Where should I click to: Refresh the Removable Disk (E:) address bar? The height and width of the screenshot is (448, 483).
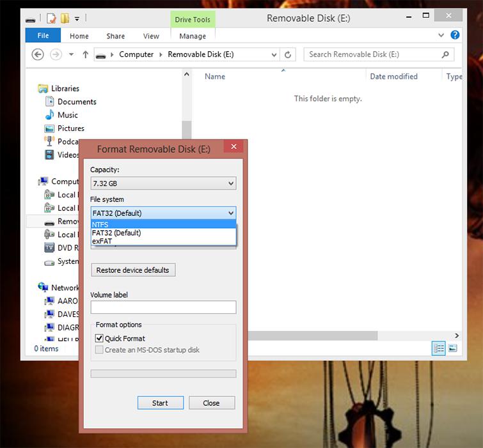(x=288, y=55)
